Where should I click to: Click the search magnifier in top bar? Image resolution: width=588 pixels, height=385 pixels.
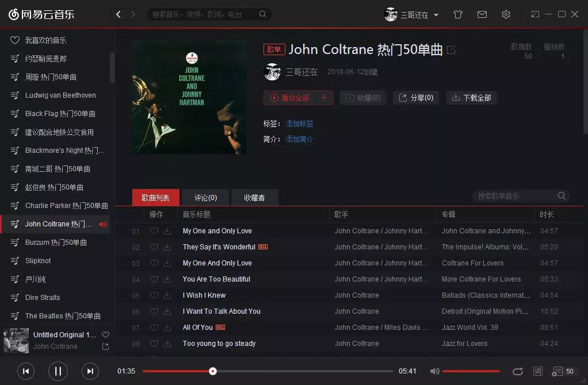point(263,14)
